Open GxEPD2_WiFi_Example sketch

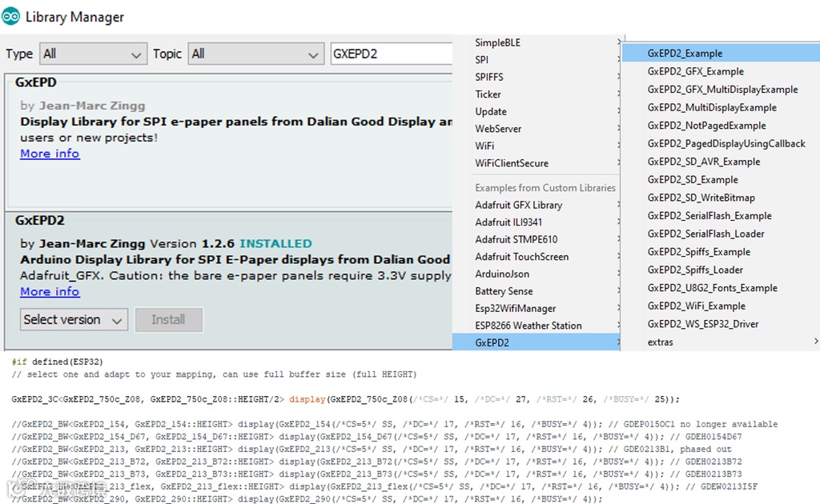(x=722, y=306)
